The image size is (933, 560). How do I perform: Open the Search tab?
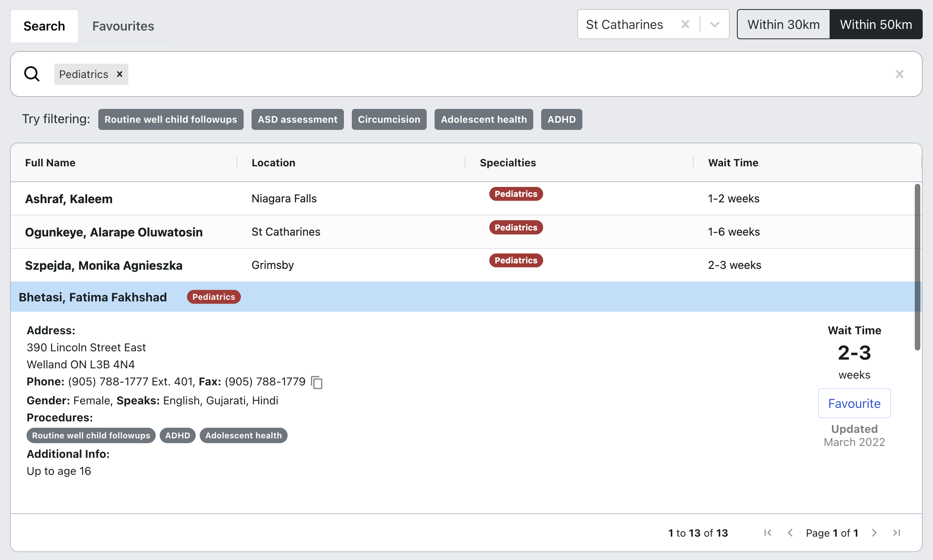(44, 26)
